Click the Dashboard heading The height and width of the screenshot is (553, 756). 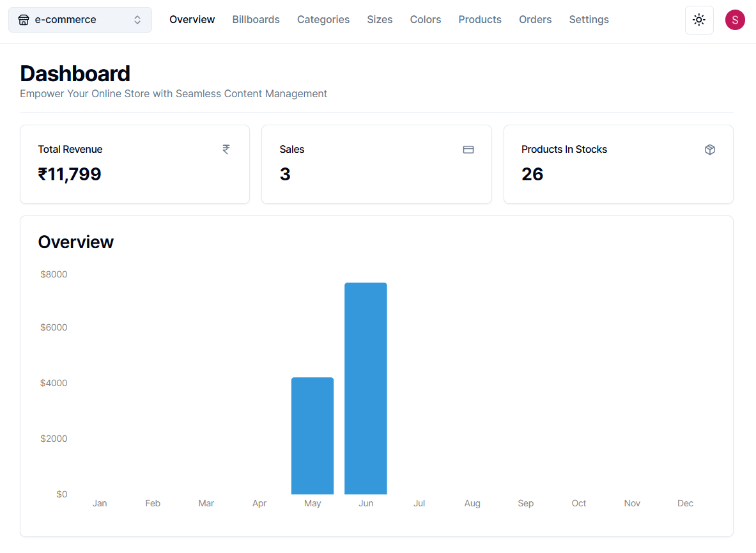click(x=75, y=74)
